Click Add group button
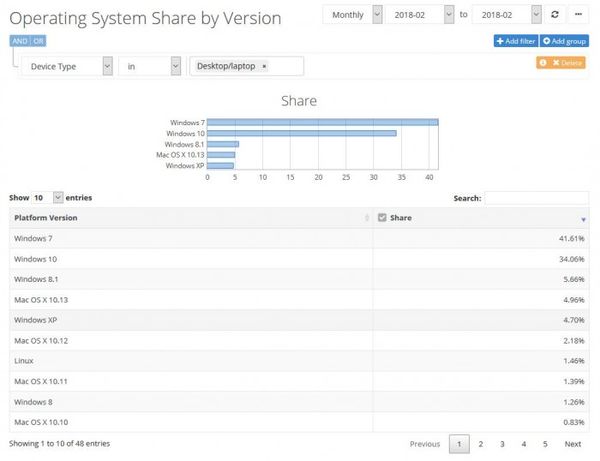This screenshot has width=600, height=461. pyautogui.click(x=565, y=41)
